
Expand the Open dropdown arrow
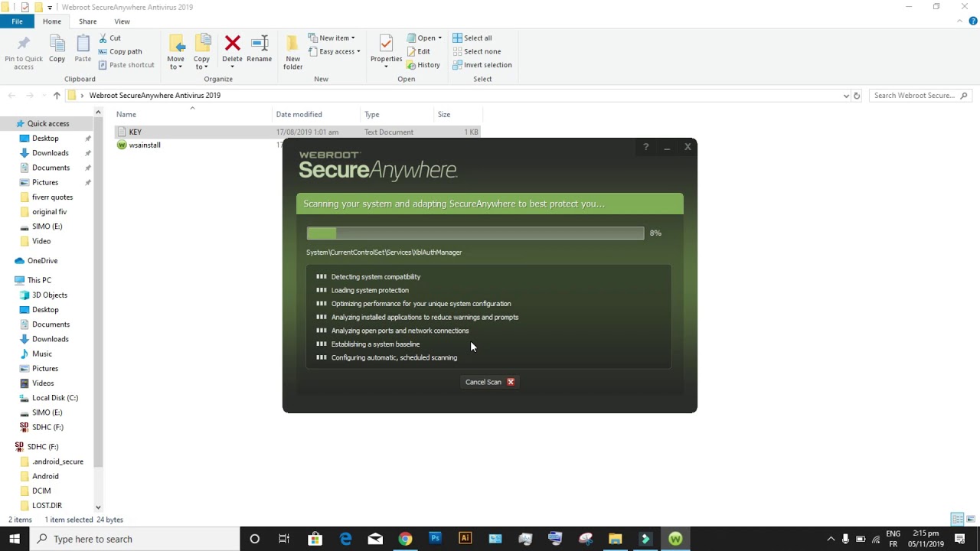click(x=440, y=38)
